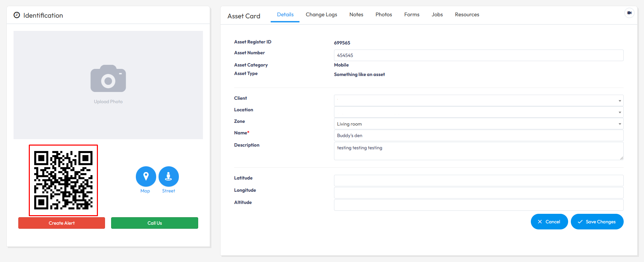Open the Notes tab
The image size is (644, 262).
(x=356, y=15)
